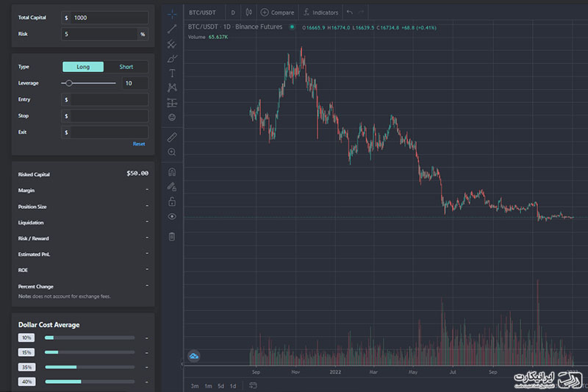Click the Reset link
Viewport: 588px width, 392px height.
pos(139,144)
